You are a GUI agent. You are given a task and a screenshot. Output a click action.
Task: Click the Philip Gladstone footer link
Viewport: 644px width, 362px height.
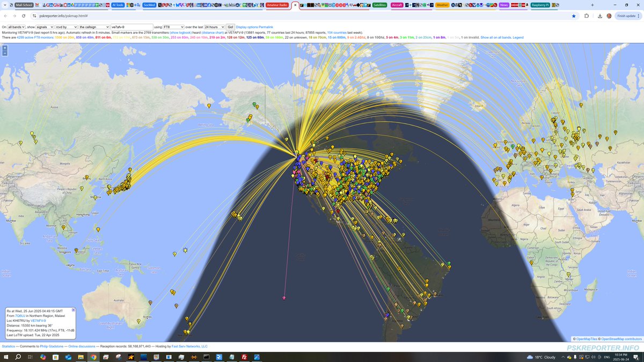click(52, 346)
